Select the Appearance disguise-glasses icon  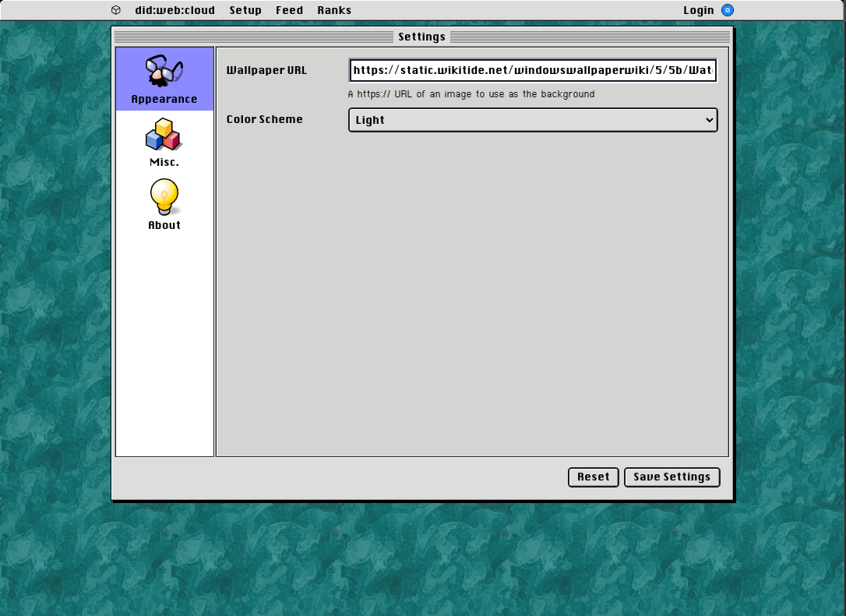164,71
